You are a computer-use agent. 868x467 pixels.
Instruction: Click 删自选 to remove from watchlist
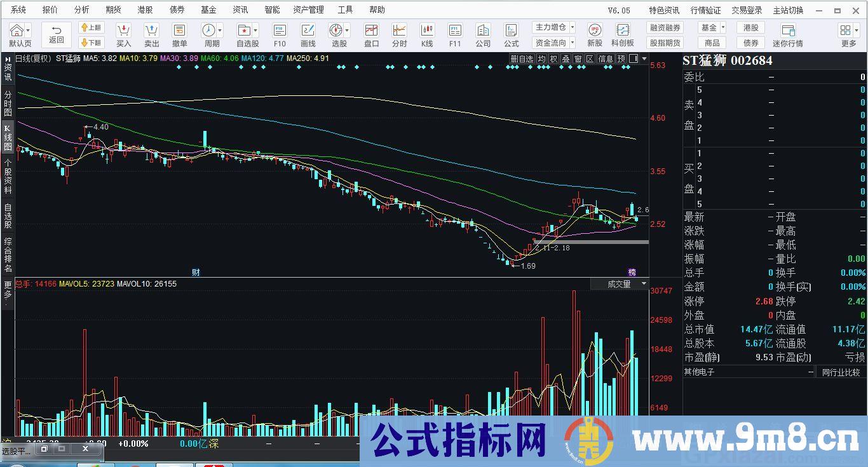[x=522, y=58]
